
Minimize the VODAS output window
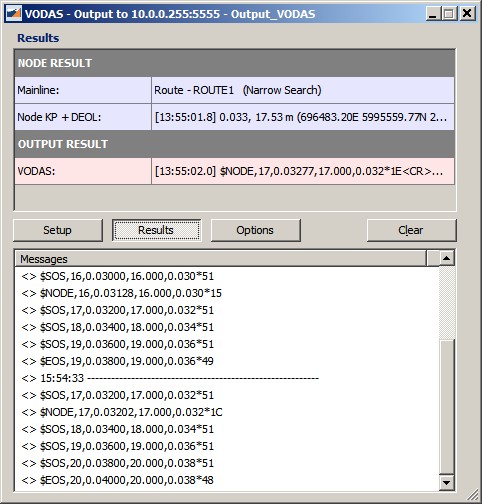433,14
